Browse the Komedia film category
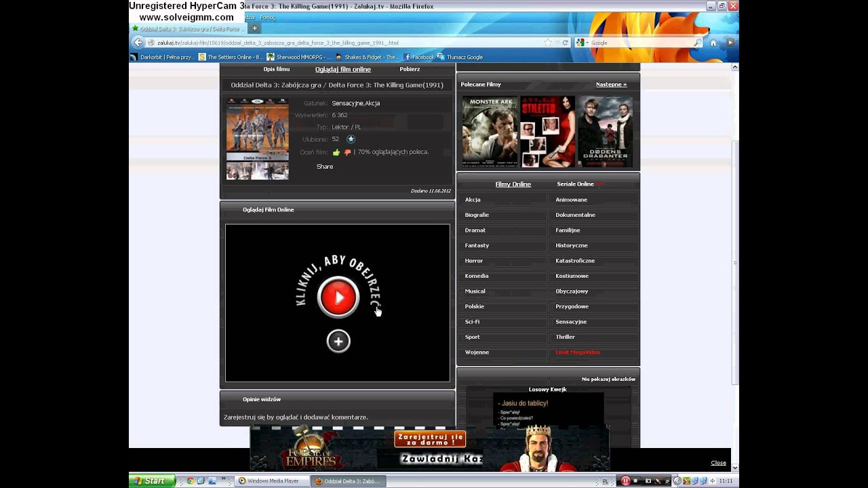 [477, 276]
